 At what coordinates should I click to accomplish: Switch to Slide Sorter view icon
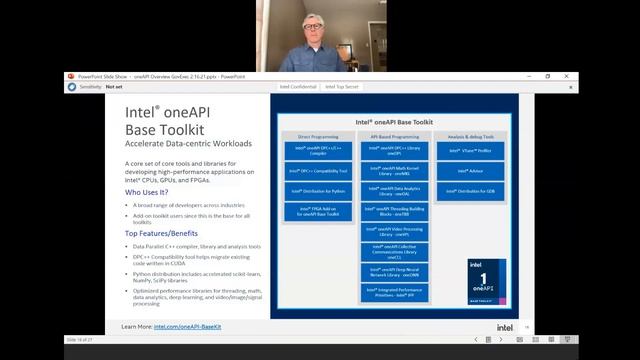(x=536, y=340)
